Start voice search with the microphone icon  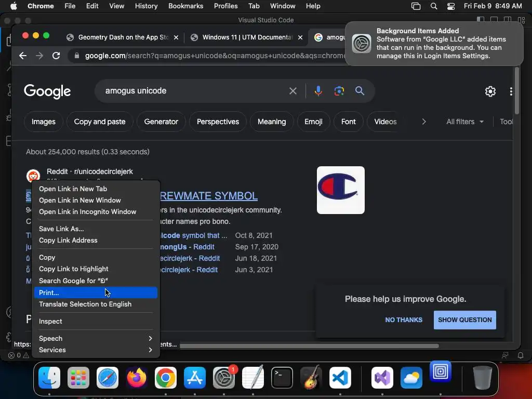tap(318, 91)
